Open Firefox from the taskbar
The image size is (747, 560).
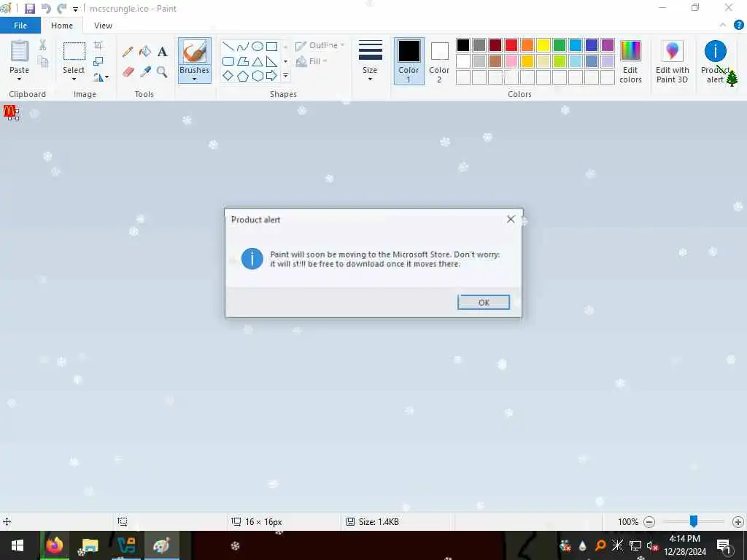[x=54, y=545]
